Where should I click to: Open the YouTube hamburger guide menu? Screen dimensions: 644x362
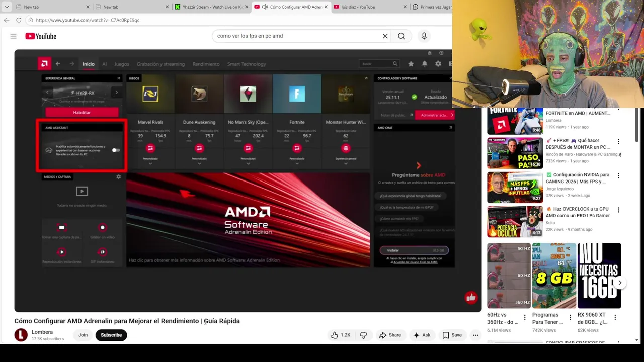(x=14, y=36)
